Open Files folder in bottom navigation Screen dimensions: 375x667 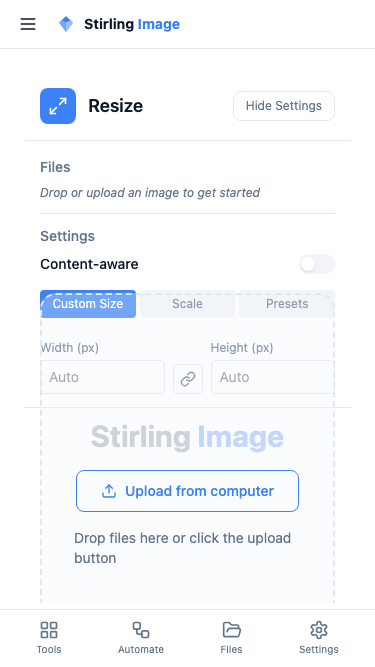tap(231, 638)
